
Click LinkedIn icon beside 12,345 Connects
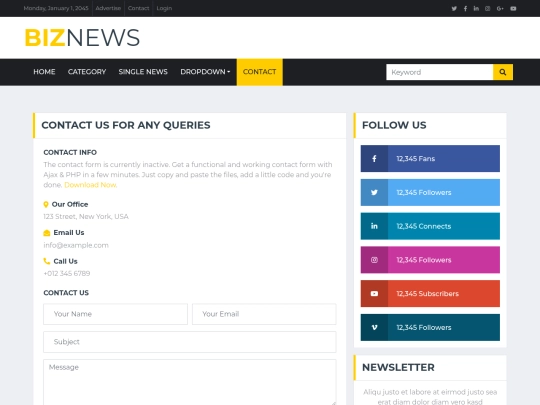(x=374, y=226)
